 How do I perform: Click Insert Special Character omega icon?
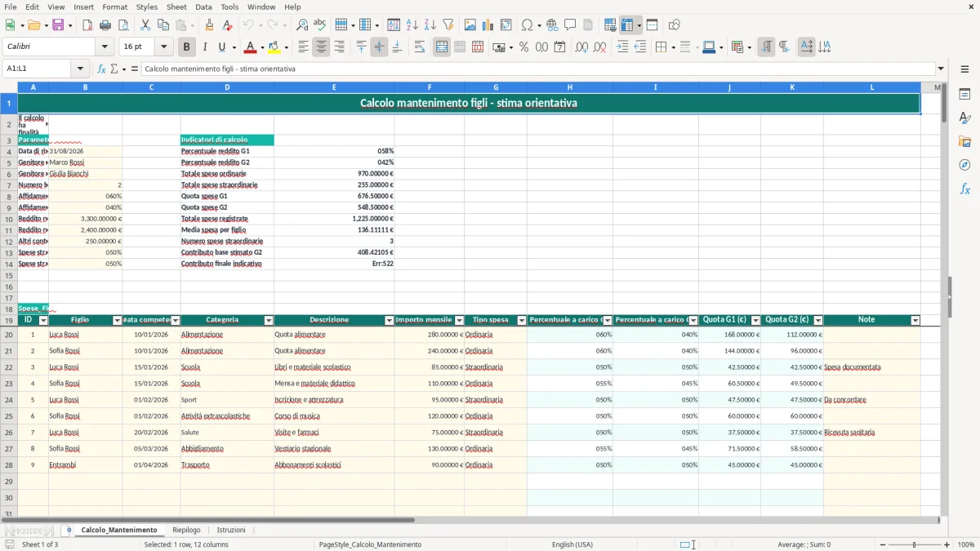(x=527, y=25)
